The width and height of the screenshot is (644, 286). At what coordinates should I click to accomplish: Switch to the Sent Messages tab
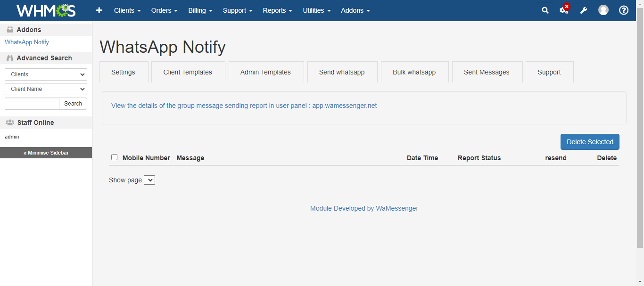tap(487, 72)
